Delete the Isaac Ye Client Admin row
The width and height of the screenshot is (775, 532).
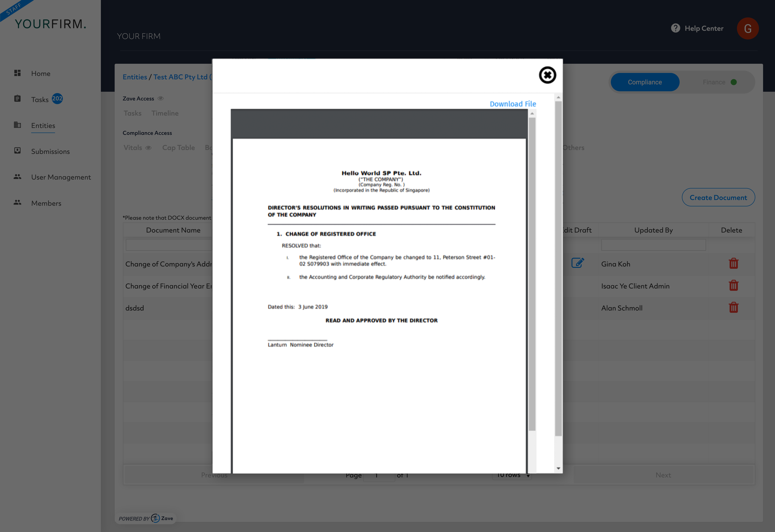(x=733, y=285)
